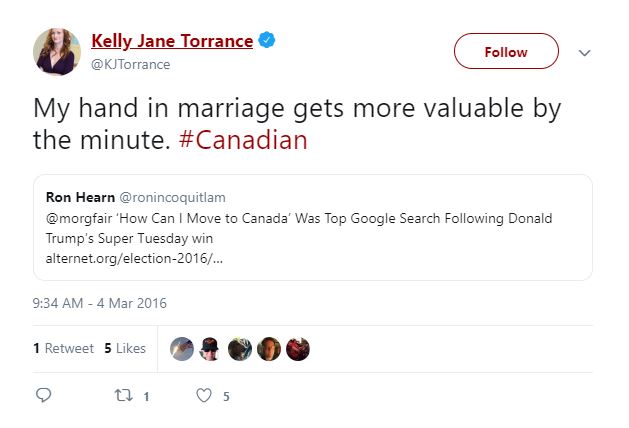View the third liker's avatar
629x428 pixels.
(x=239, y=348)
